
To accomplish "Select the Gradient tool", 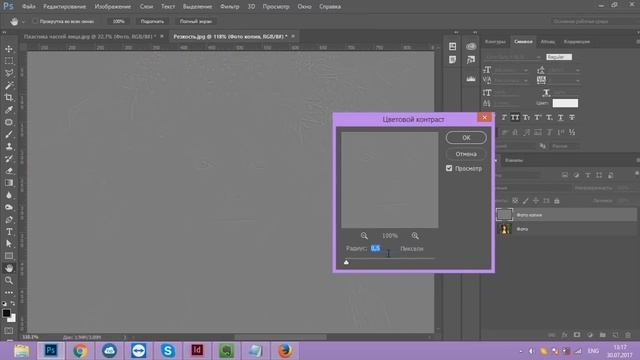I will coord(9,183).
